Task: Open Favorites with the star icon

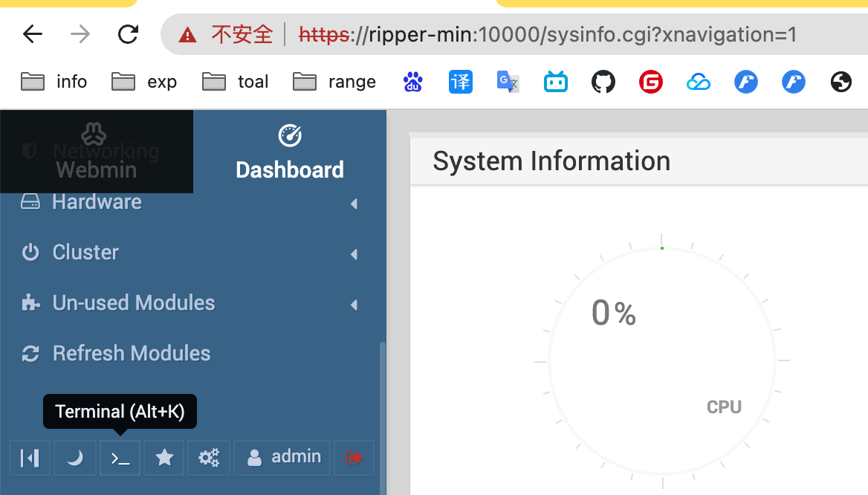Action: (x=163, y=458)
